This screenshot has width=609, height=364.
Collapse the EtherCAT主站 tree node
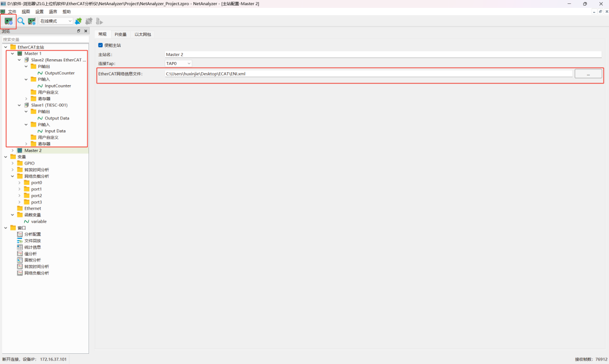tap(6, 47)
